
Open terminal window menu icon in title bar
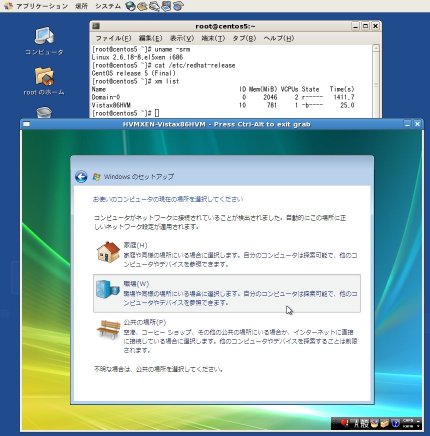tap(96, 26)
